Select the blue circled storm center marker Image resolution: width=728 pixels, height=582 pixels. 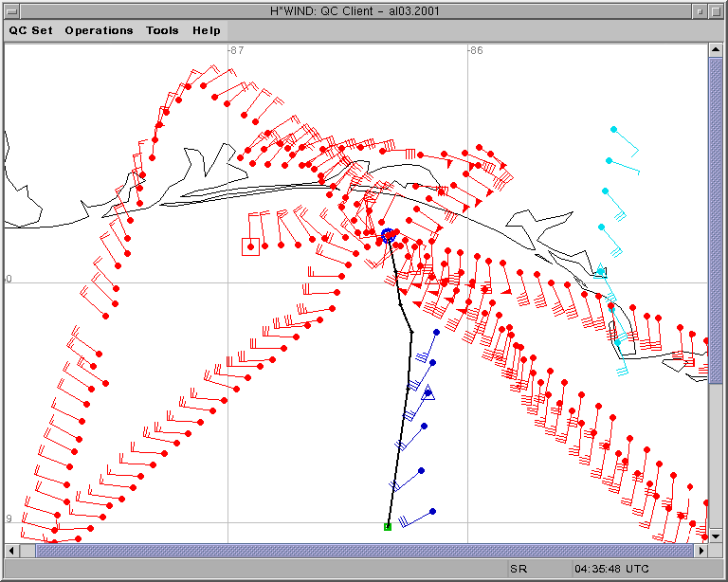coord(387,235)
